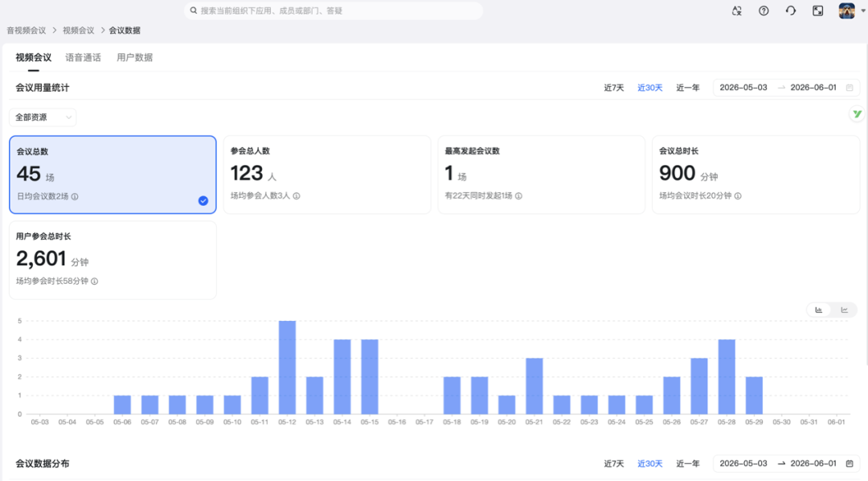This screenshot has height=481, width=868.
Task: Click the 05-28 bar in chart
Action: pos(727,376)
